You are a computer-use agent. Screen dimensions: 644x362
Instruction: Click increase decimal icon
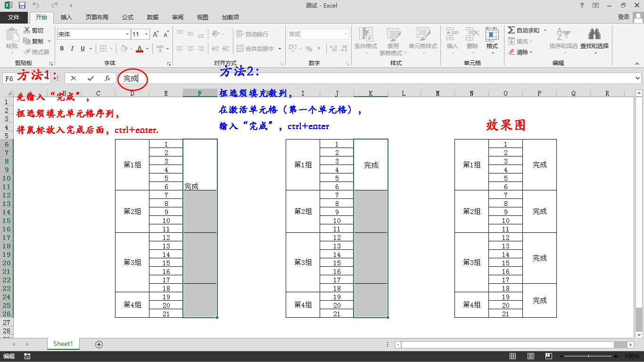[x=333, y=49]
